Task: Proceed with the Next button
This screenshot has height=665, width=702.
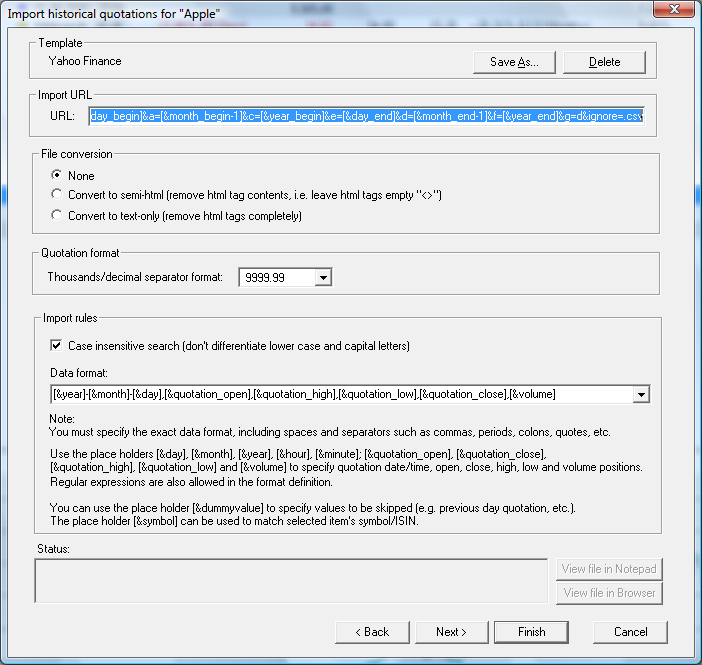Action: [x=451, y=632]
